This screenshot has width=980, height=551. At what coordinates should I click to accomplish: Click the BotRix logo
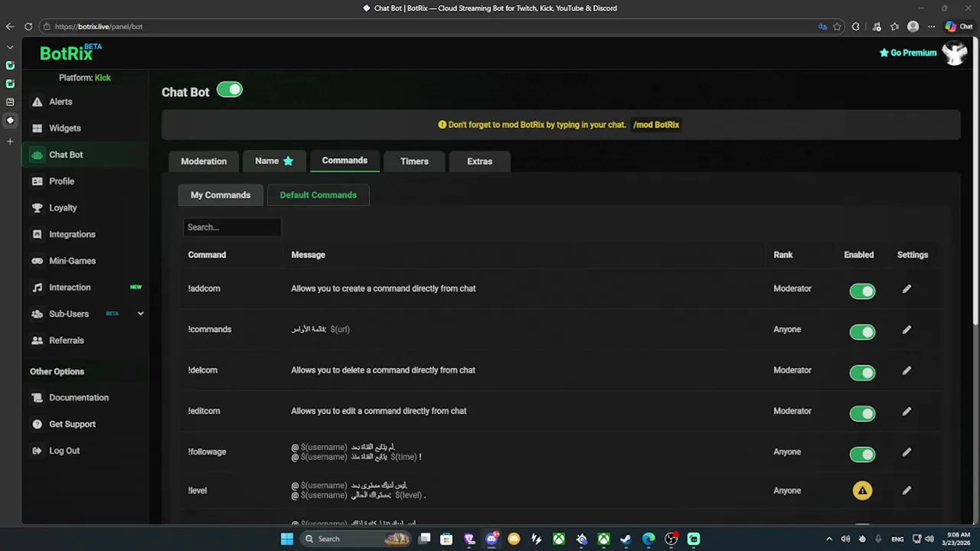pyautogui.click(x=70, y=53)
